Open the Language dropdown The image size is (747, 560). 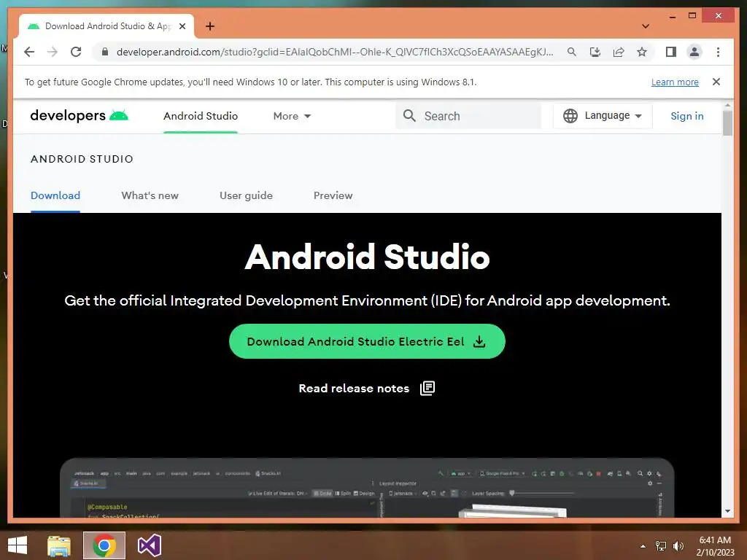pyautogui.click(x=602, y=116)
